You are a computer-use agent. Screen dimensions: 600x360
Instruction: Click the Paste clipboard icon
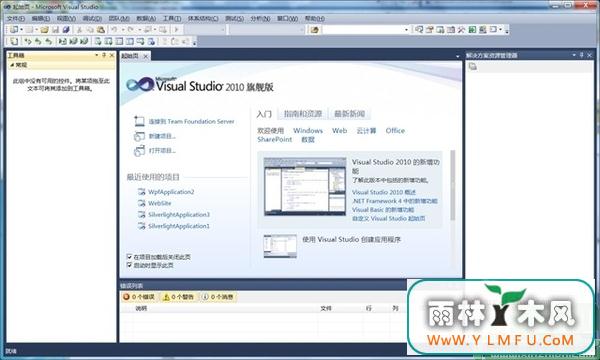(x=101, y=29)
